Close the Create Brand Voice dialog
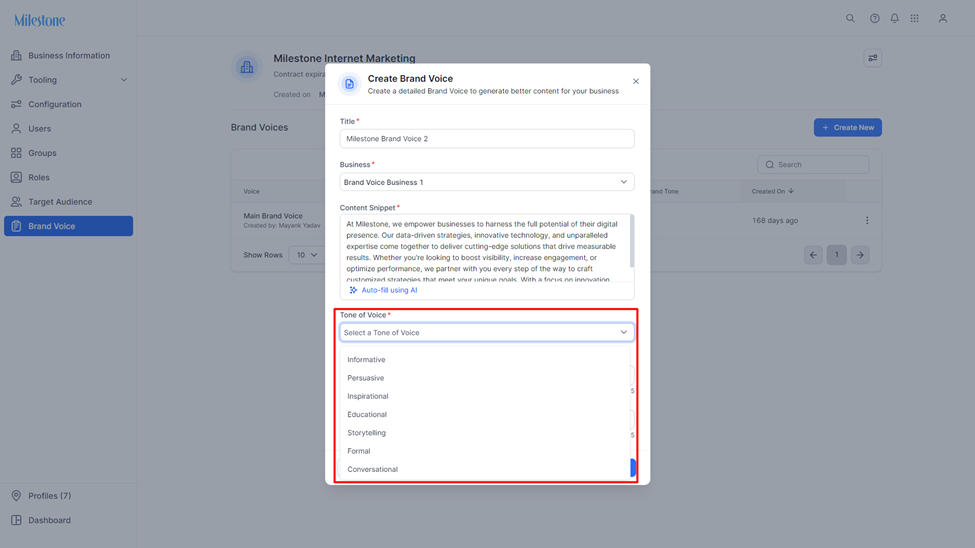975x548 pixels. pyautogui.click(x=635, y=81)
